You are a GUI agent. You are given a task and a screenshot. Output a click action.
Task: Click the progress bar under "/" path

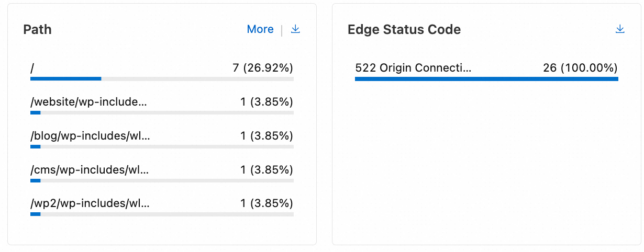(x=162, y=79)
